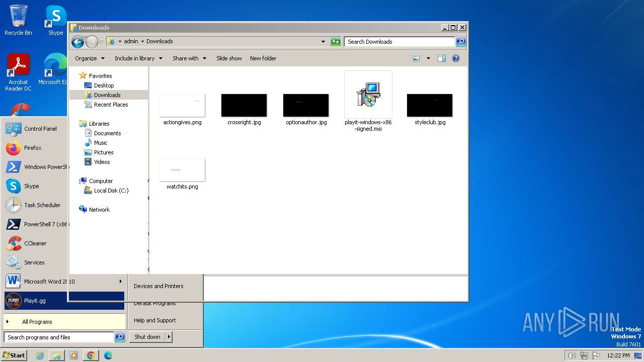Open Windows Media Player from the taskbar
Image resolution: width=644 pixels, height=362 pixels.
[74, 355]
